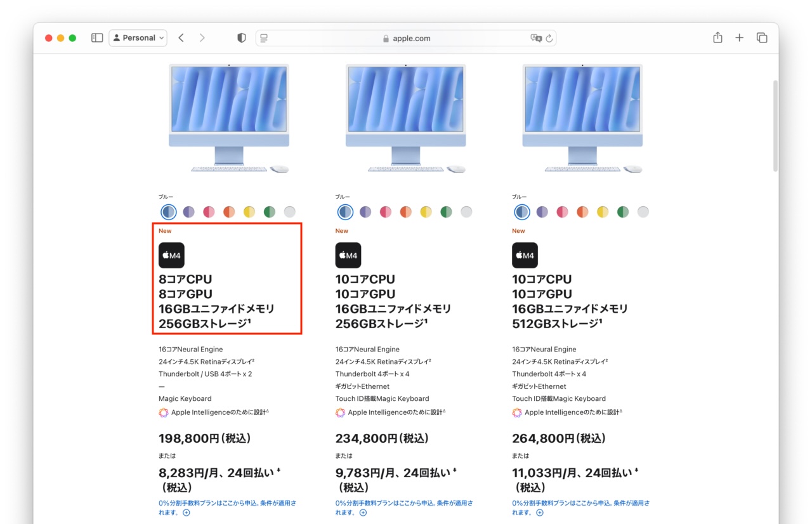The width and height of the screenshot is (812, 524).
Task: Click the price 264,800円(税込)
Action: pyautogui.click(x=559, y=438)
